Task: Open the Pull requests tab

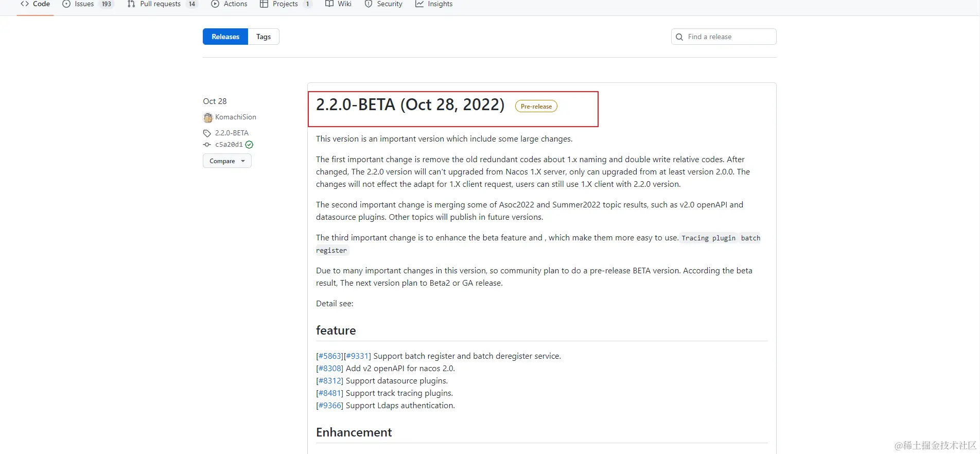Action: coord(162,4)
